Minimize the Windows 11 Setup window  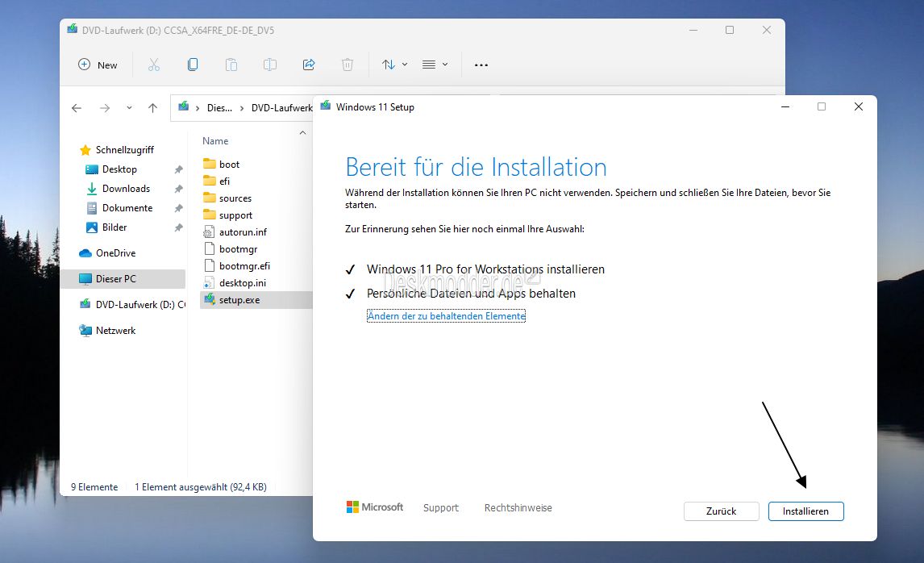tap(785, 106)
